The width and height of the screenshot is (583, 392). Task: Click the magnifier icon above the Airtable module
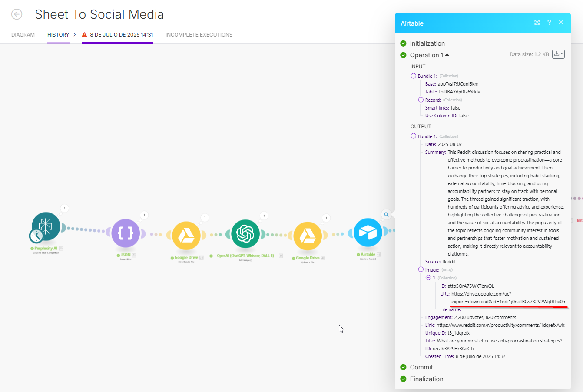386,214
